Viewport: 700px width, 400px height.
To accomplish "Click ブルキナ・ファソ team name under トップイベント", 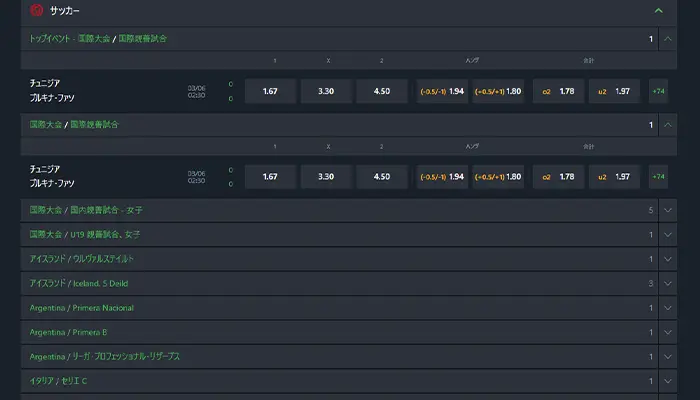I will point(52,98).
